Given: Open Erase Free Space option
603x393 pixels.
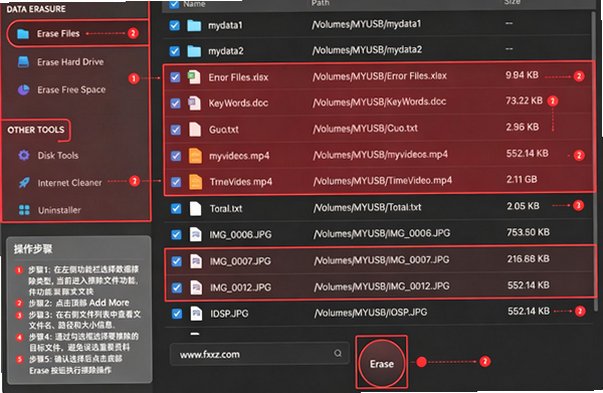Looking at the screenshot, I should (71, 90).
